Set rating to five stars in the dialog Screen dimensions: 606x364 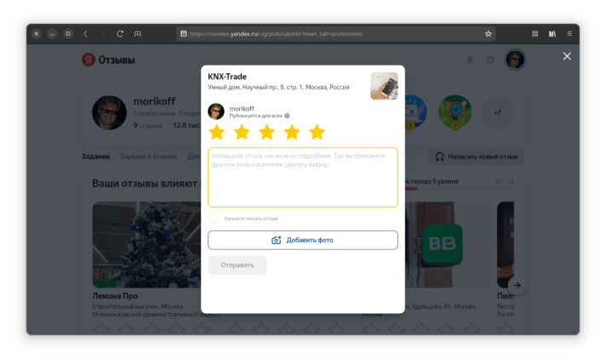click(x=317, y=133)
